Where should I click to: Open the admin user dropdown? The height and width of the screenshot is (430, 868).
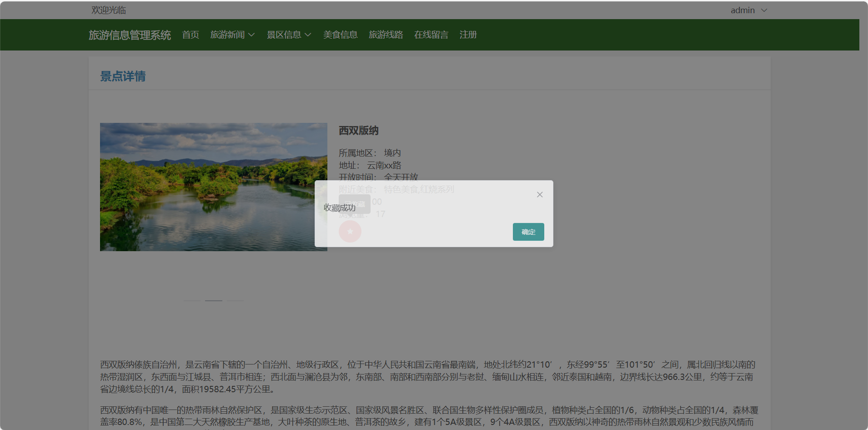click(x=749, y=10)
